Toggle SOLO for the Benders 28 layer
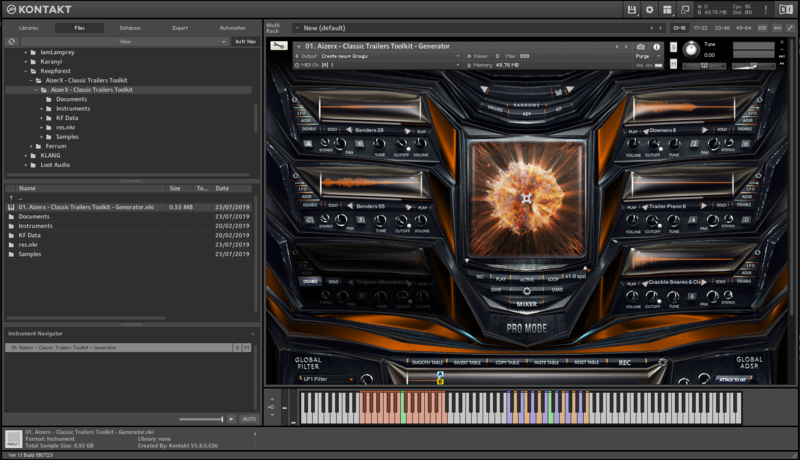The image size is (800, 460). pyautogui.click(x=334, y=130)
